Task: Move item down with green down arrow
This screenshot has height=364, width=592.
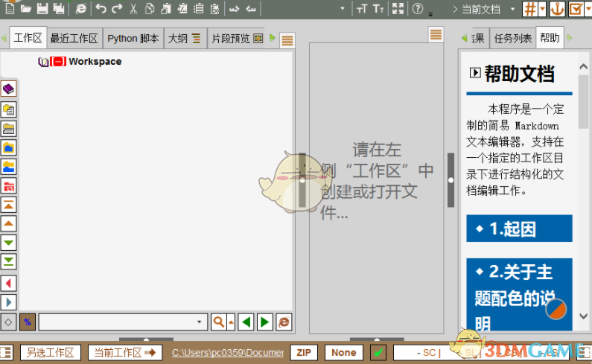Action: coord(9,243)
